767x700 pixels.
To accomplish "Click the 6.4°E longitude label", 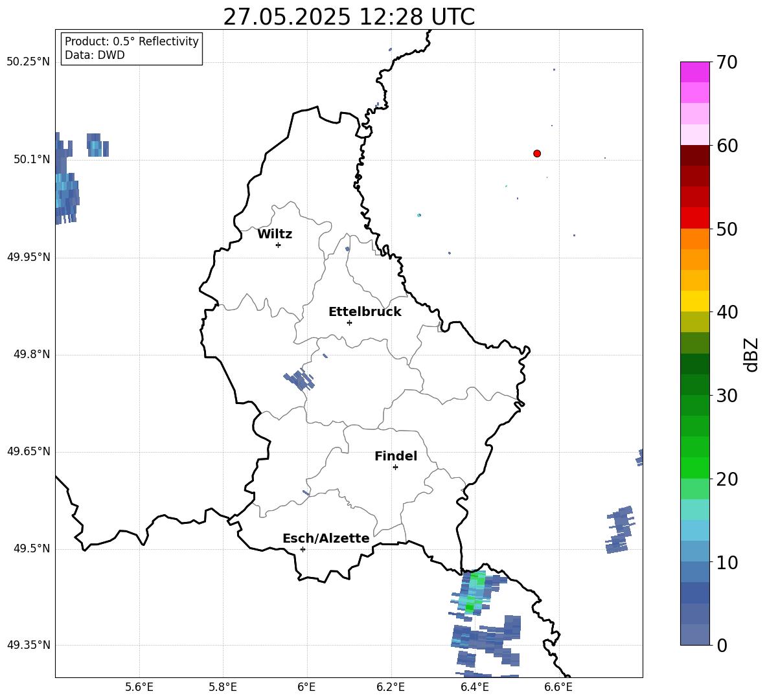I will (474, 687).
